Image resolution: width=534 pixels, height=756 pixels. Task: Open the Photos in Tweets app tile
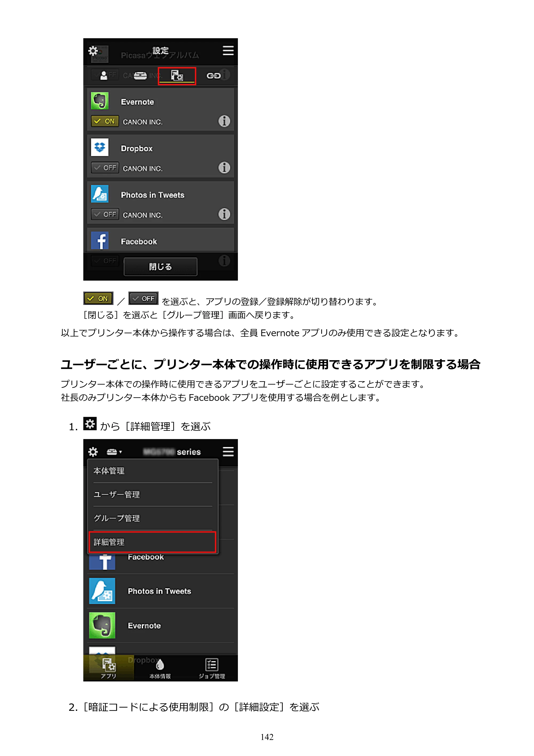tap(160, 591)
